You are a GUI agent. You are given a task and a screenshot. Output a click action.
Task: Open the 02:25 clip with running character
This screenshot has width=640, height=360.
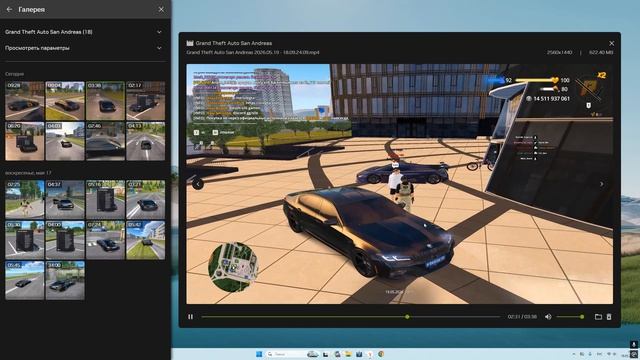point(24,200)
